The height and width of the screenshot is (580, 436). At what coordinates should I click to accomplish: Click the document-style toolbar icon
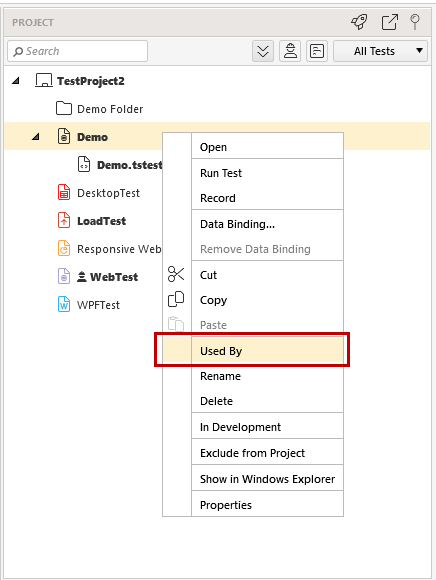point(317,51)
